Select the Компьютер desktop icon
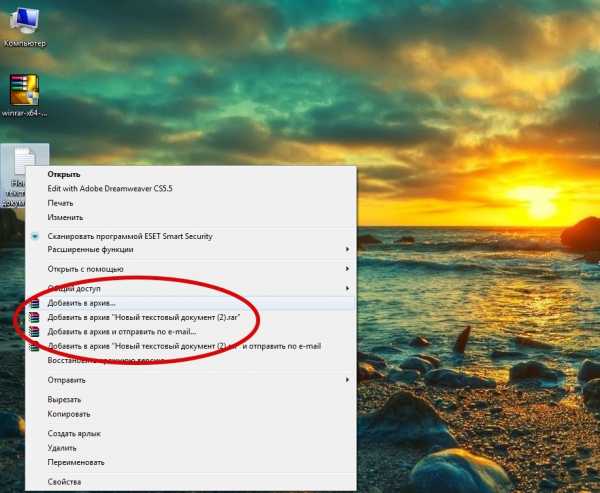The height and width of the screenshot is (493, 600). tap(24, 27)
